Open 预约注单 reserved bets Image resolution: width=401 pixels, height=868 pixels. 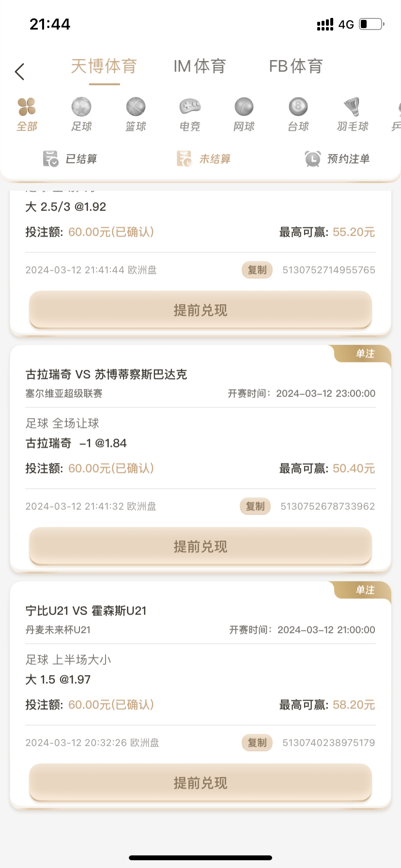(x=337, y=159)
